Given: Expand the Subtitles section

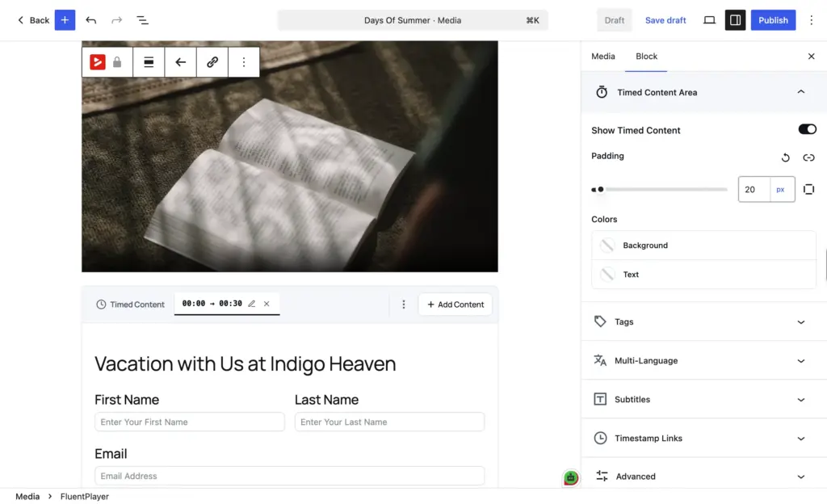Looking at the screenshot, I should (704, 399).
